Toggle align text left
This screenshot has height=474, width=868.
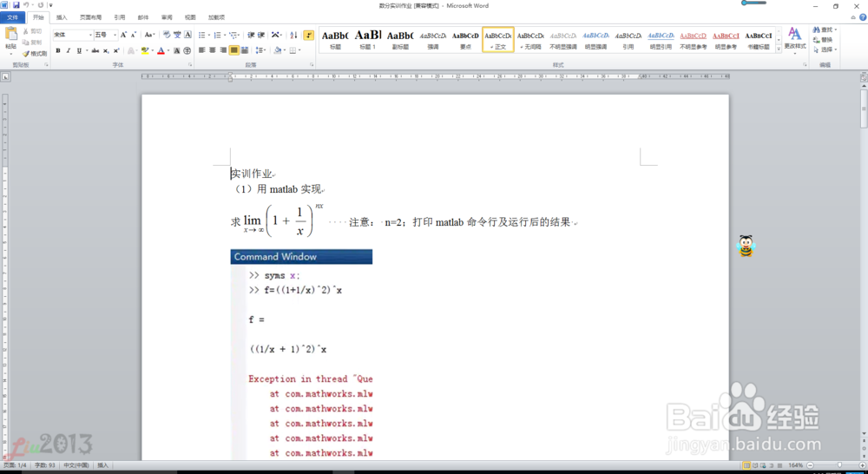202,50
